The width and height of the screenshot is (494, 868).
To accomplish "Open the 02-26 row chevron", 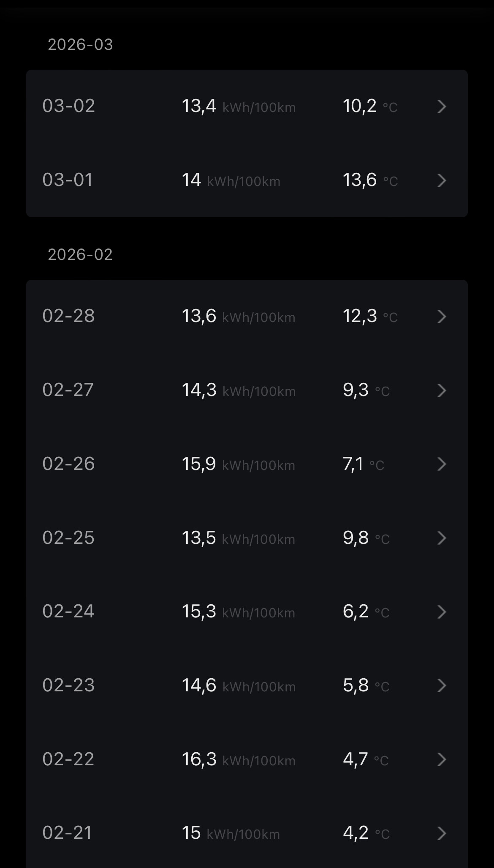I will 442,464.
